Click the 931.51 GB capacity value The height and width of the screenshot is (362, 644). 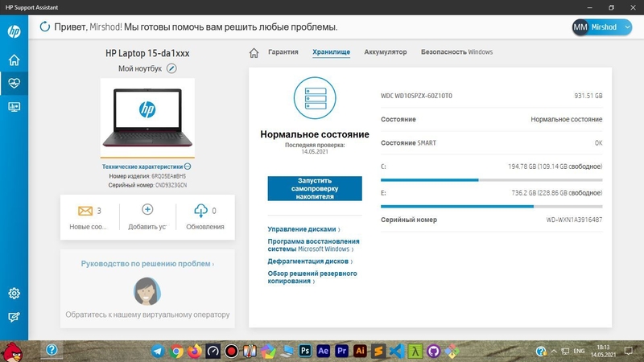(588, 96)
